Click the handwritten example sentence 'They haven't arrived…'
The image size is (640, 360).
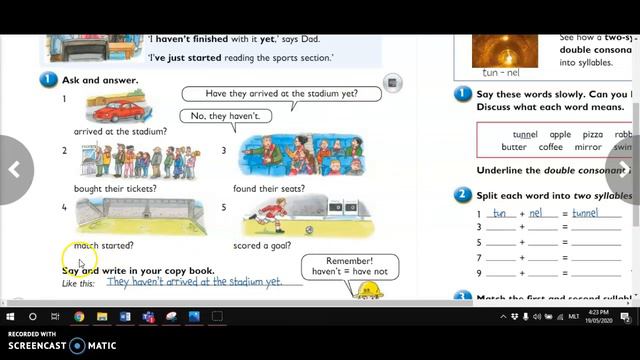coord(195,282)
